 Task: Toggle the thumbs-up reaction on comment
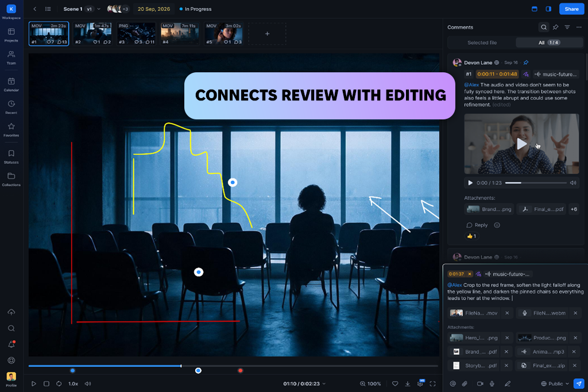tap(471, 236)
